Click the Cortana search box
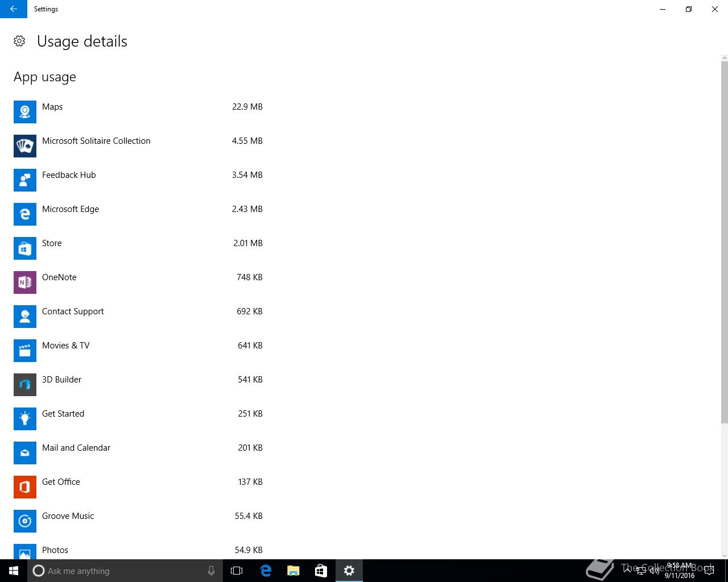728x582 pixels. [x=125, y=571]
